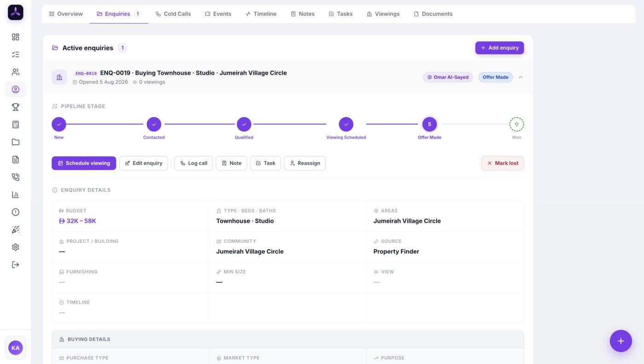Image resolution: width=644 pixels, height=364 pixels.
Task: Click the logout arrow icon in sidebar
Action: (16, 265)
